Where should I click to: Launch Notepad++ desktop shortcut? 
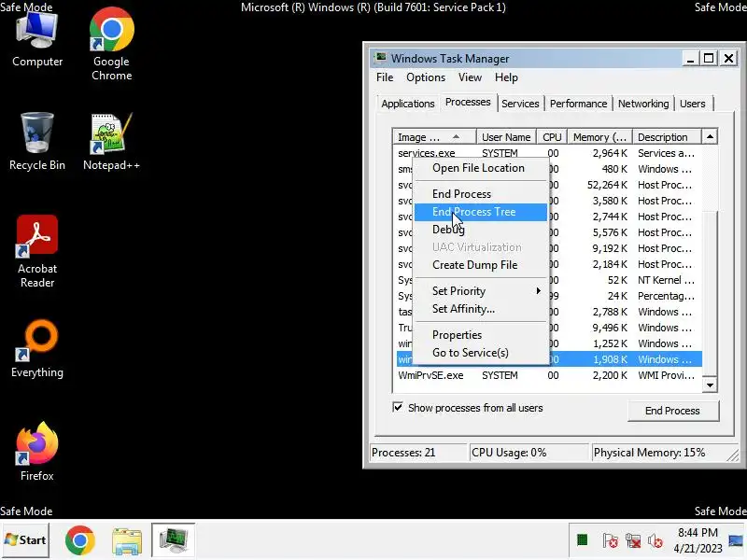(111, 141)
